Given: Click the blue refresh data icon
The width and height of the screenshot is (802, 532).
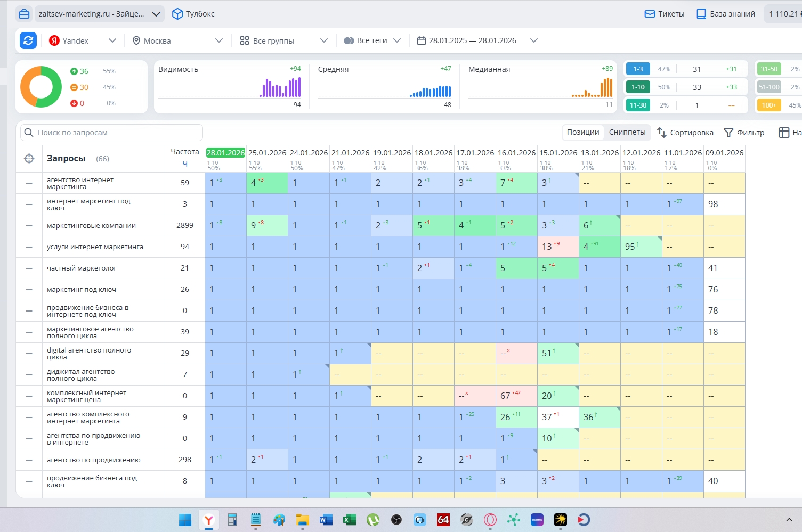Looking at the screenshot, I should coord(28,40).
